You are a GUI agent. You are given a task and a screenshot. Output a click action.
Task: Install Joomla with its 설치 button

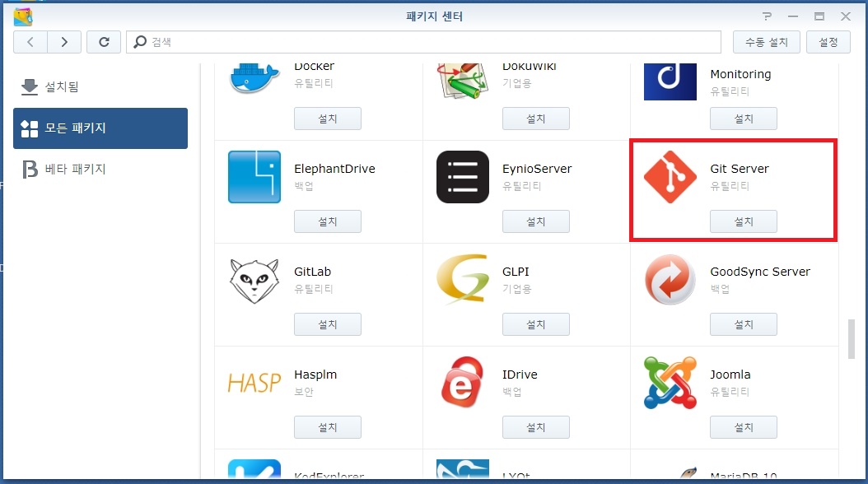pos(744,427)
